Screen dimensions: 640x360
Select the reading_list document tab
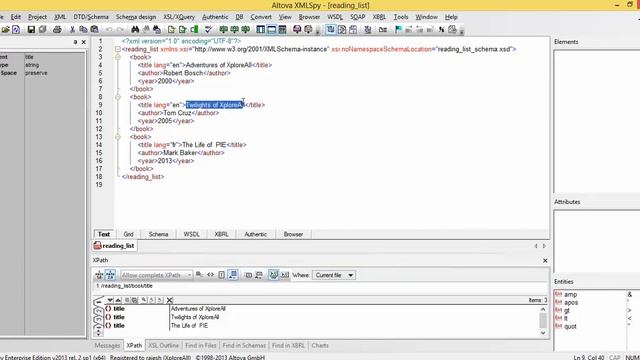(114, 246)
